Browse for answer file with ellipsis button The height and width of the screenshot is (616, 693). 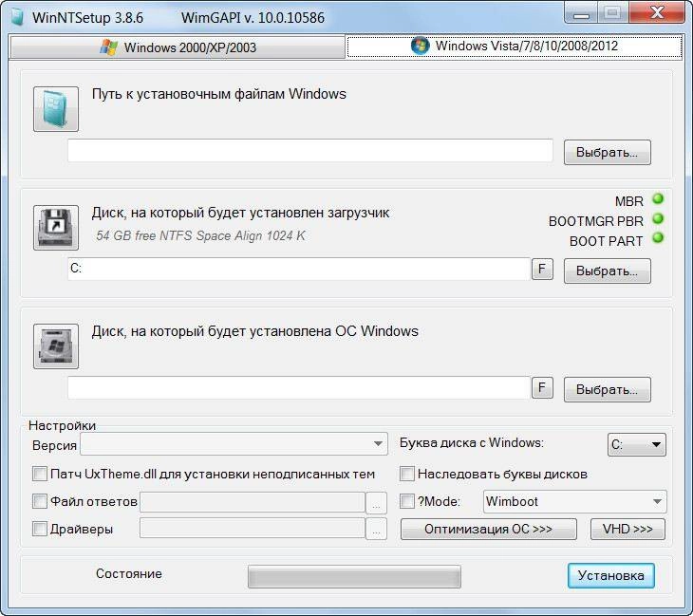(376, 503)
